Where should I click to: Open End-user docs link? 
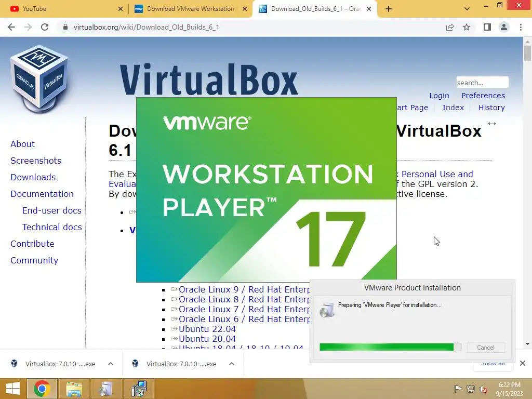tap(51, 210)
